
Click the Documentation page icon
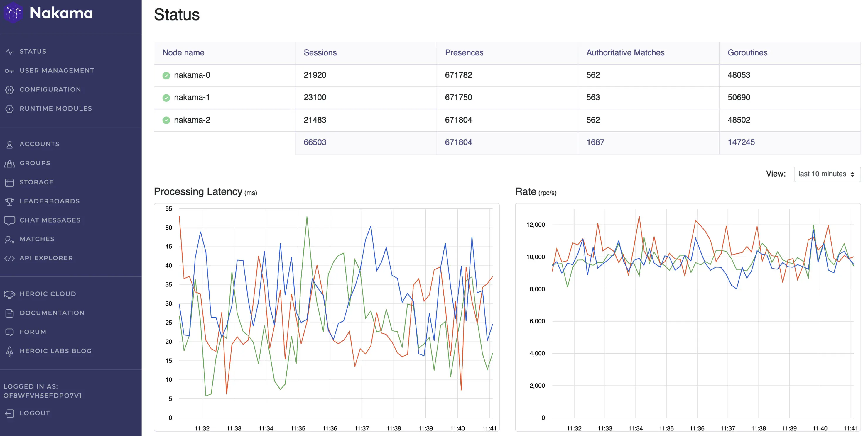click(x=9, y=313)
